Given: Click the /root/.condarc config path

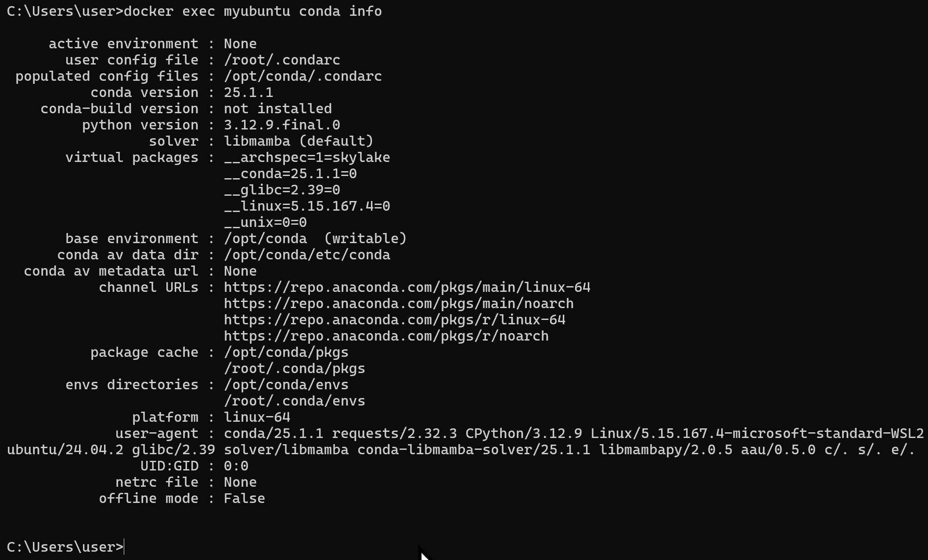Looking at the screenshot, I should [x=282, y=60].
